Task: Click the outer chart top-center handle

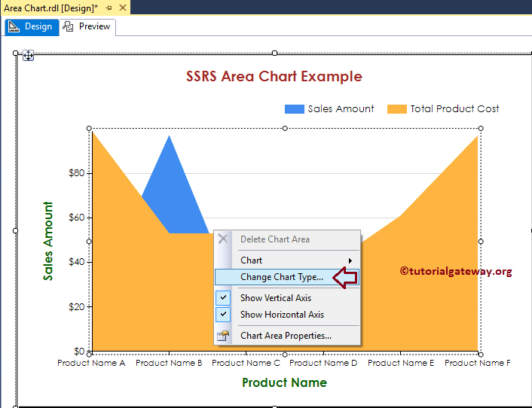Action: (x=275, y=53)
